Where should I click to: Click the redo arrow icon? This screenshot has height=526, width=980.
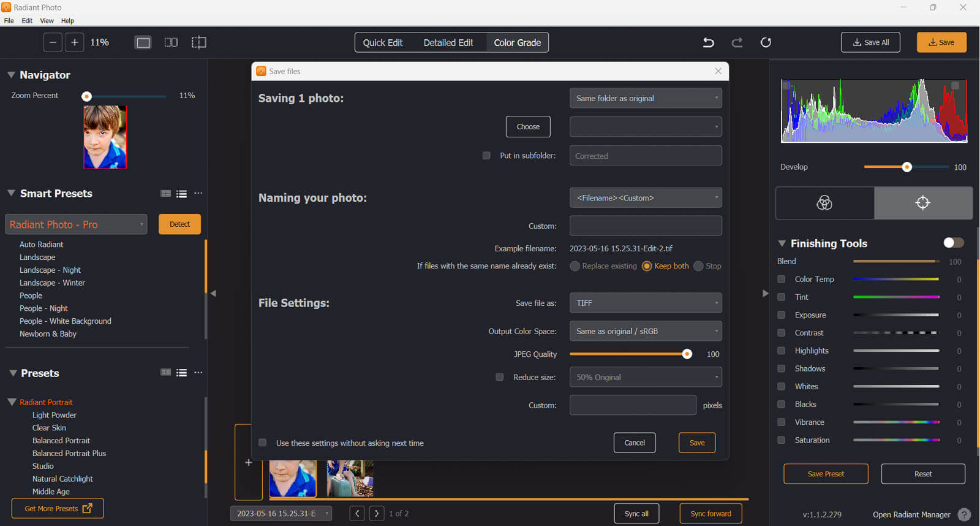pyautogui.click(x=737, y=42)
